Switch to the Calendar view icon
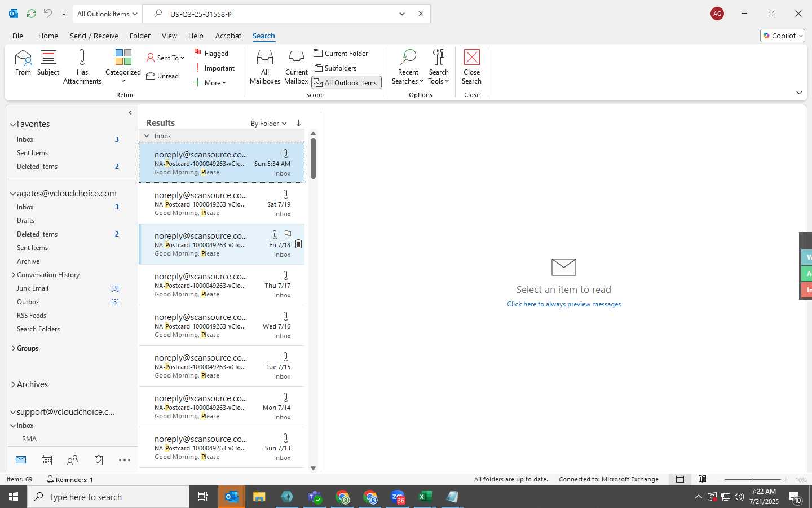Screen dimensions: 812x508 pos(47,460)
